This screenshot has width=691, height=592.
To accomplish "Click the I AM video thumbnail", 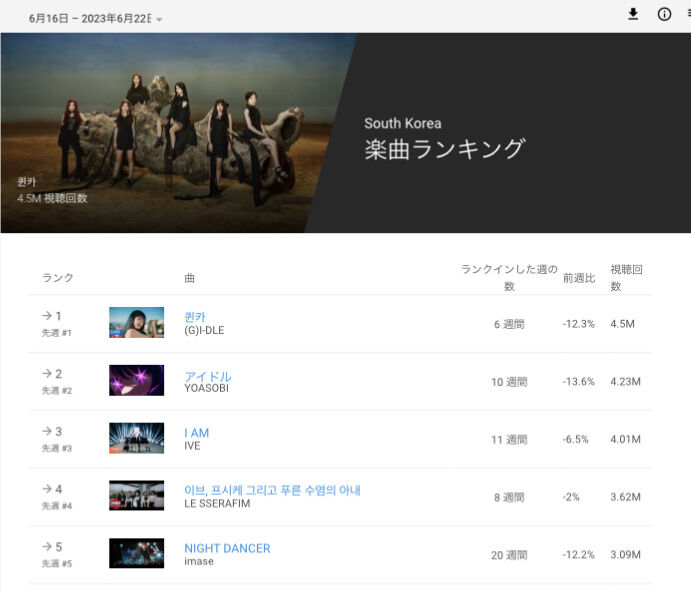I will 137,438.
